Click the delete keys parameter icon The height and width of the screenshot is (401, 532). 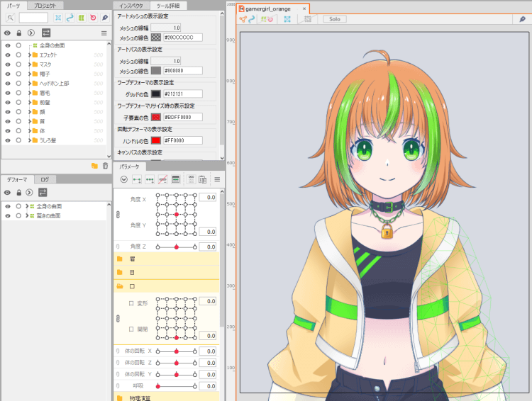coord(162,180)
